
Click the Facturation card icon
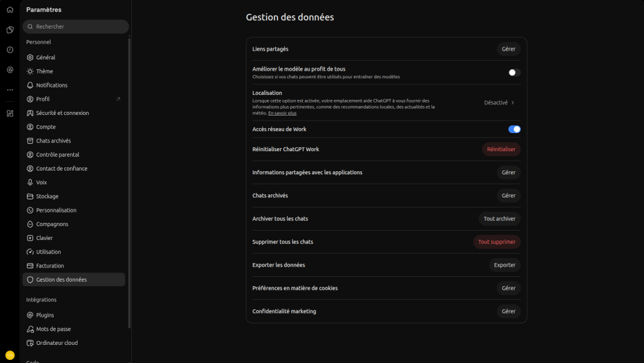(x=30, y=266)
